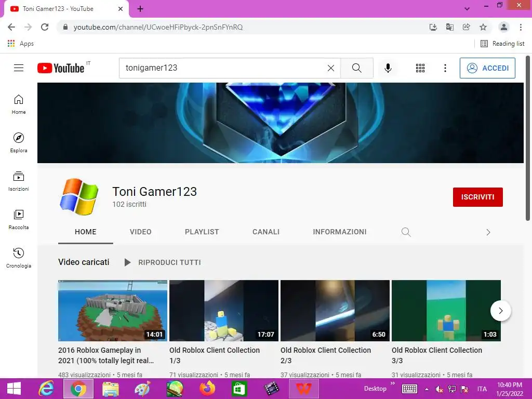
Task: Bookmark this page with star icon
Action: click(x=483, y=27)
